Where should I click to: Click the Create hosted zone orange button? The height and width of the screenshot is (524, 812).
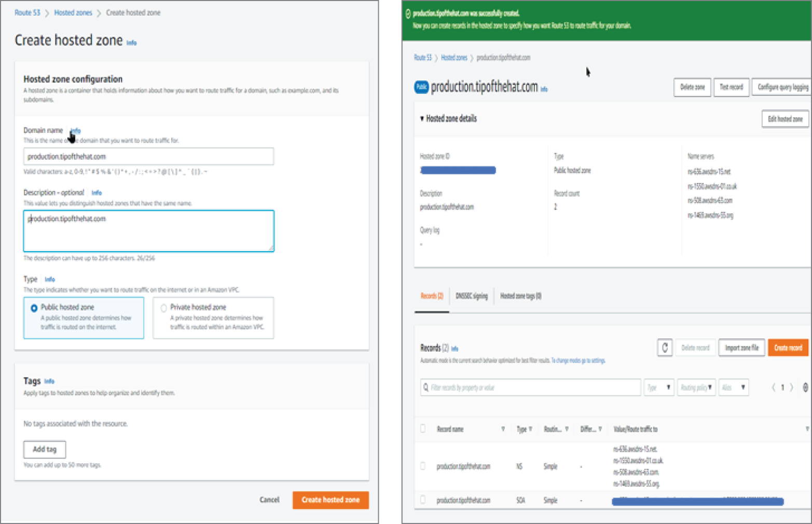[x=331, y=500]
